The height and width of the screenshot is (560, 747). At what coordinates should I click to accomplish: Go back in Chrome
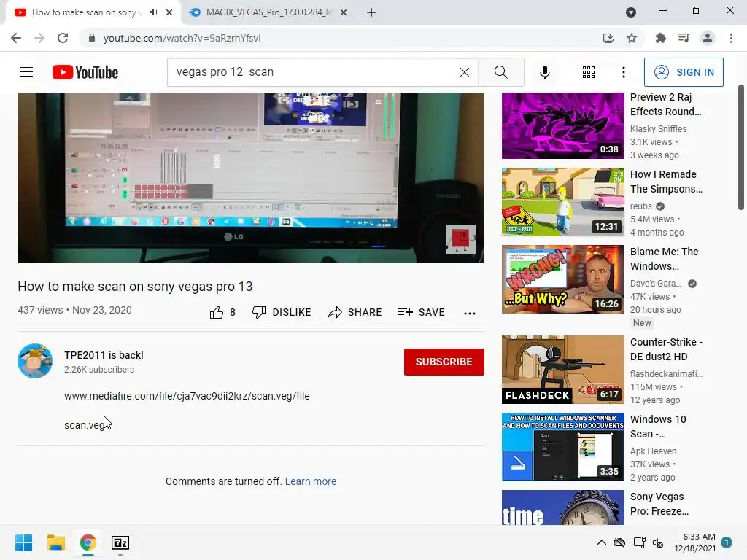tap(16, 38)
